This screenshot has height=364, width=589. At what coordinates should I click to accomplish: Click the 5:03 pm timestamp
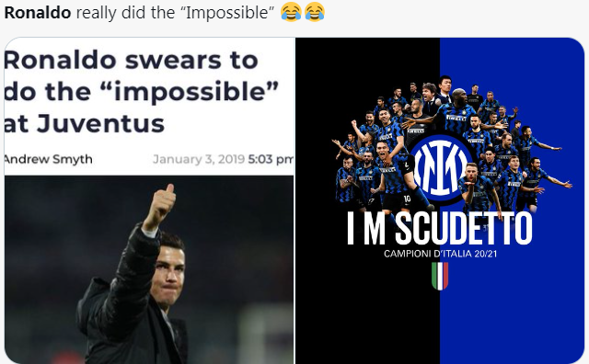(x=271, y=159)
